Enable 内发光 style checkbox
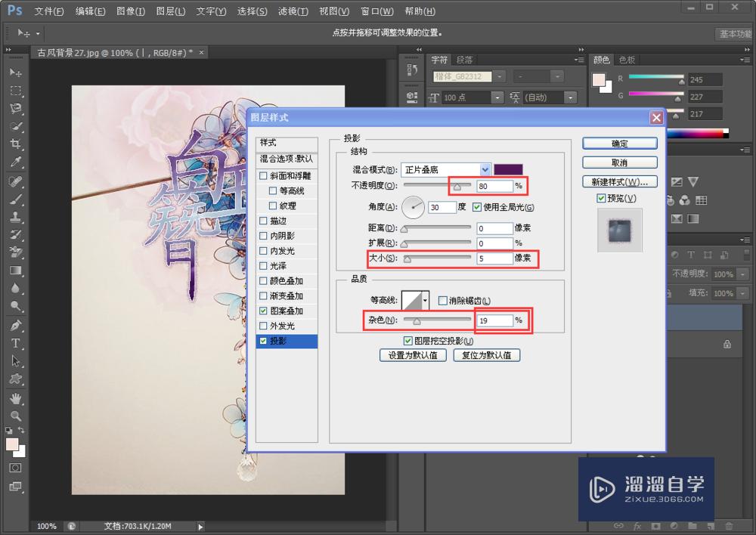 coord(263,251)
